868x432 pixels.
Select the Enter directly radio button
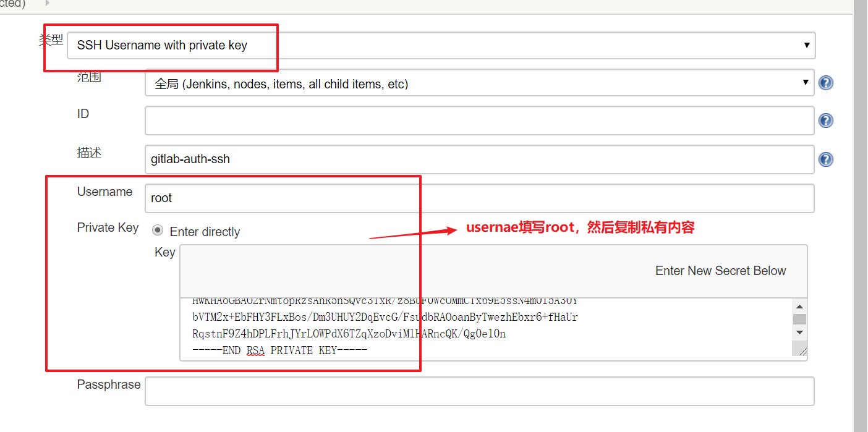(158, 231)
